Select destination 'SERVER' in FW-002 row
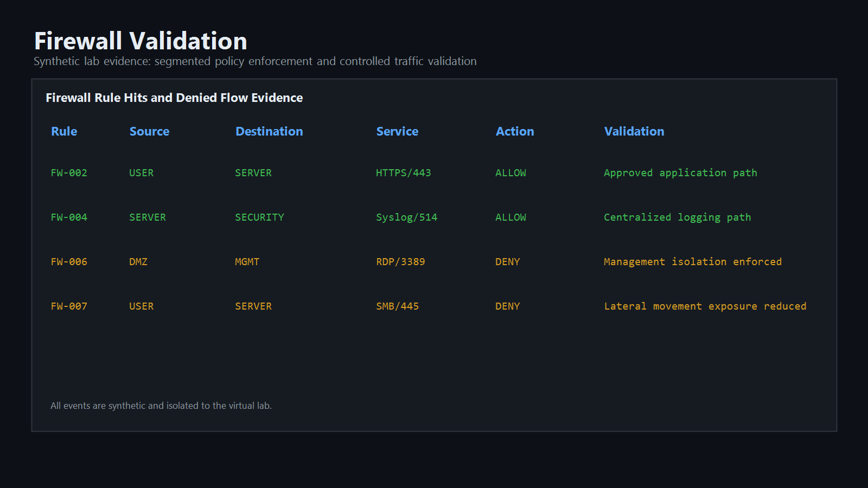868x488 pixels. pos(253,173)
